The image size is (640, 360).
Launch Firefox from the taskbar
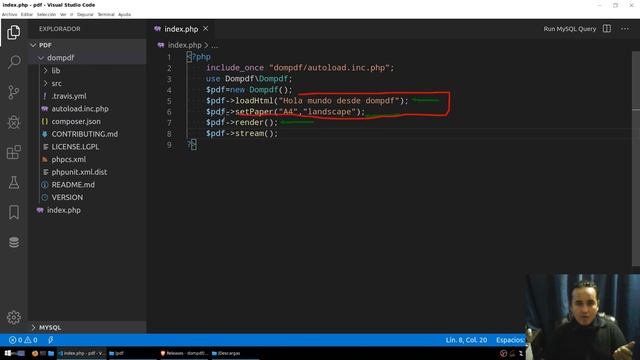[35, 353]
